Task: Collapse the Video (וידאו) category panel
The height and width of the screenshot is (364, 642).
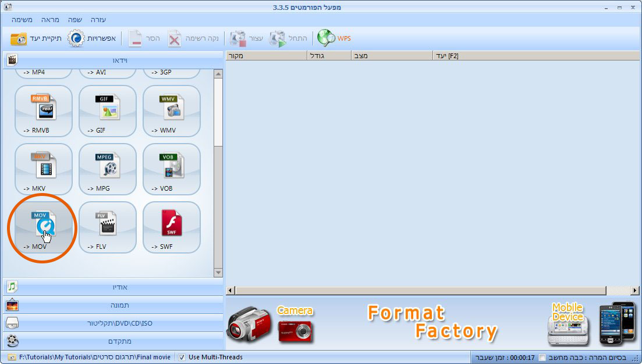Action: coord(113,60)
